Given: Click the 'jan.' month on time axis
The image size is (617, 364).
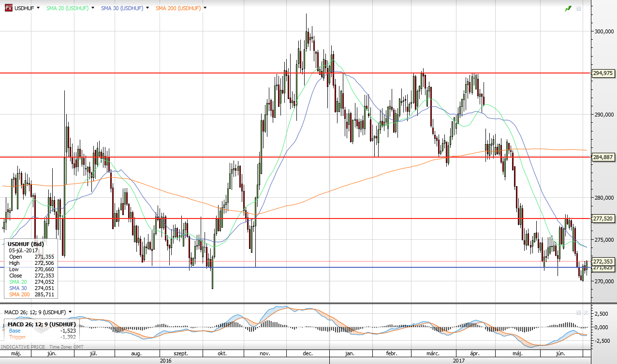Looking at the screenshot, I should pos(350,354).
